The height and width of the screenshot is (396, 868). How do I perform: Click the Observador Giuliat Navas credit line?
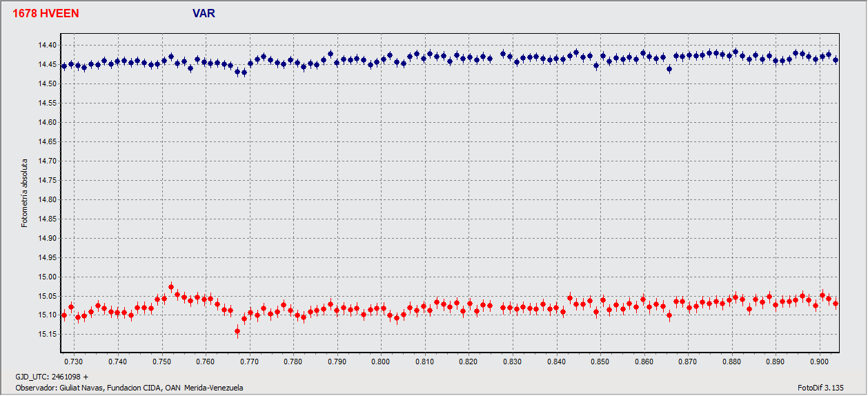pos(129,388)
